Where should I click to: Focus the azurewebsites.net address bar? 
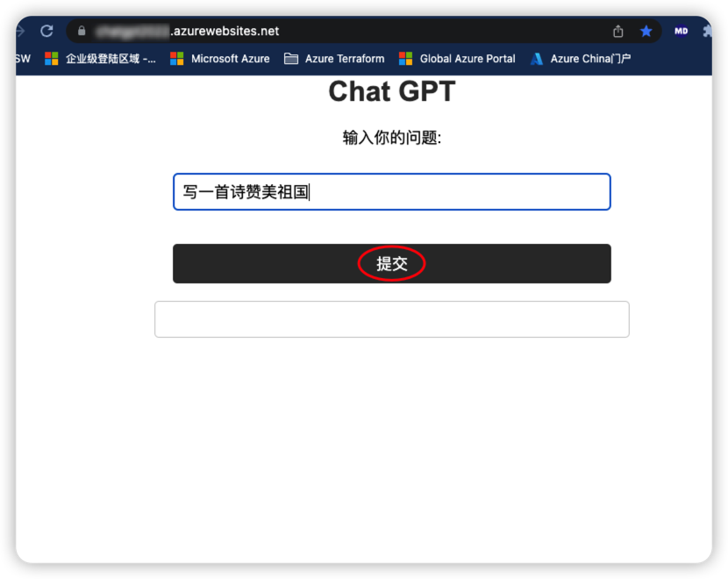pos(363,31)
